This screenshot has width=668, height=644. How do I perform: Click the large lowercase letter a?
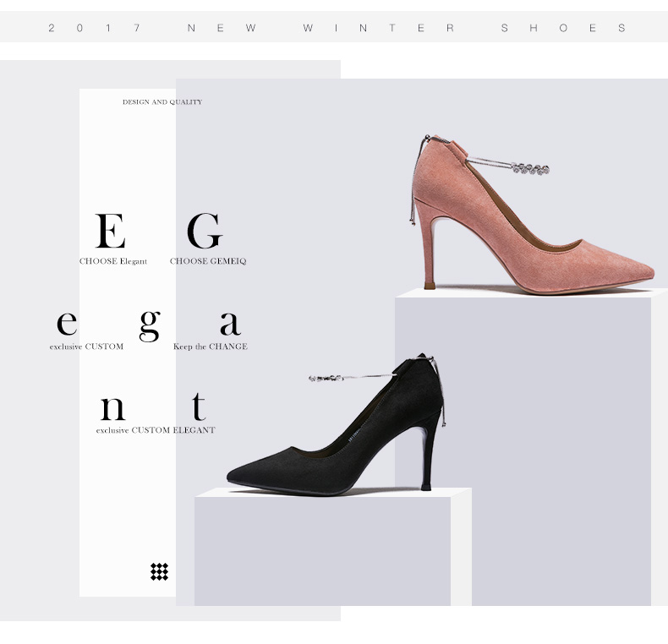pyautogui.click(x=229, y=323)
